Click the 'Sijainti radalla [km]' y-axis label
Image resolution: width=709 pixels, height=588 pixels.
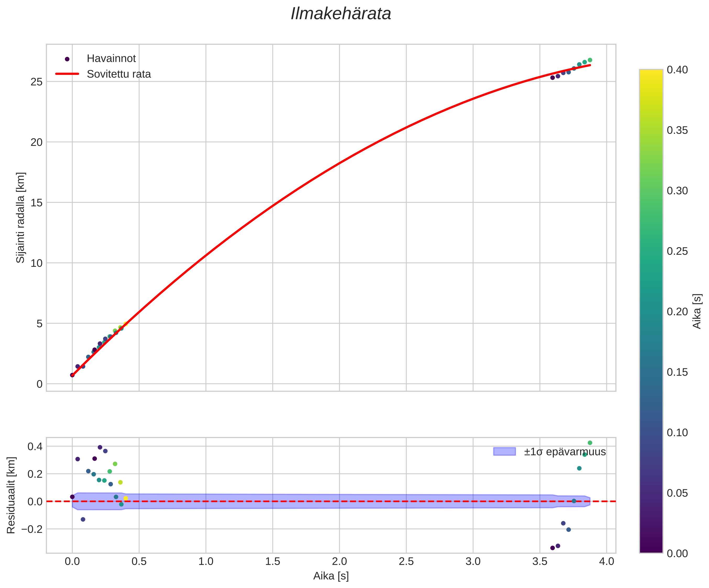pyautogui.click(x=21, y=218)
